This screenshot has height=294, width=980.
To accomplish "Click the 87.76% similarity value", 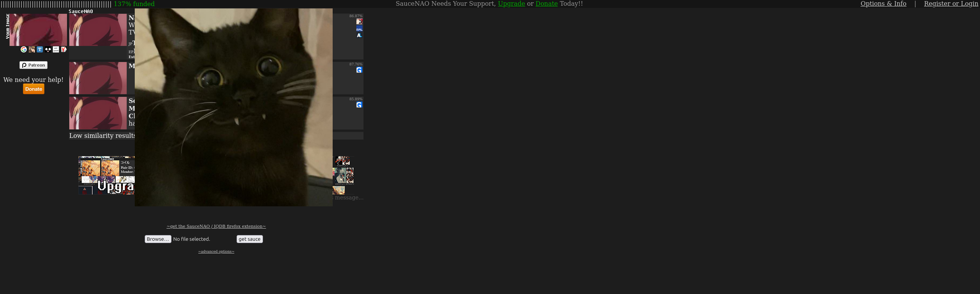I will pyautogui.click(x=356, y=64).
